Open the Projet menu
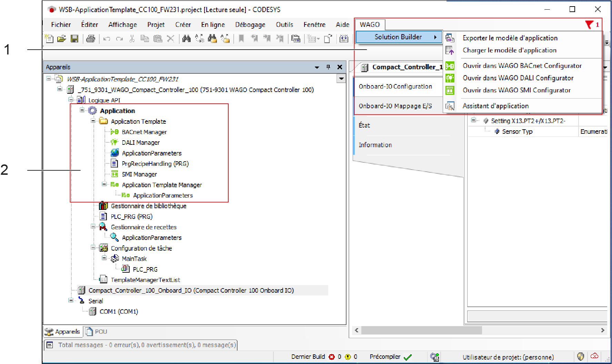 point(156,24)
